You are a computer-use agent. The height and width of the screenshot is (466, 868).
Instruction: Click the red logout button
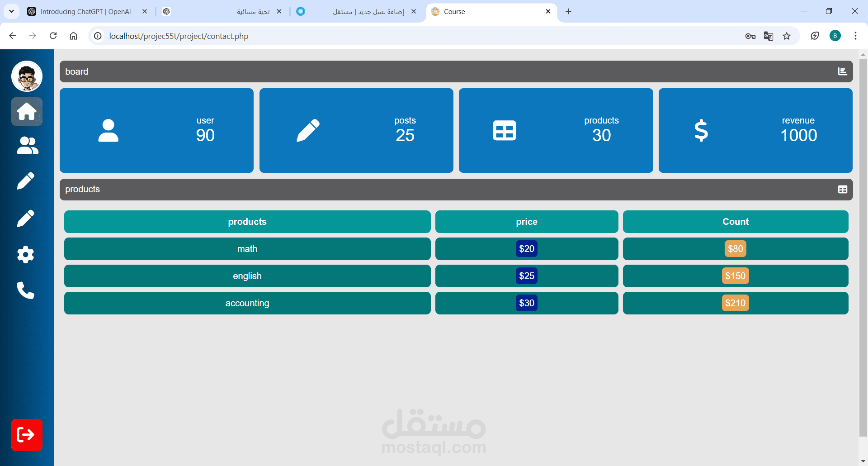[x=27, y=435]
